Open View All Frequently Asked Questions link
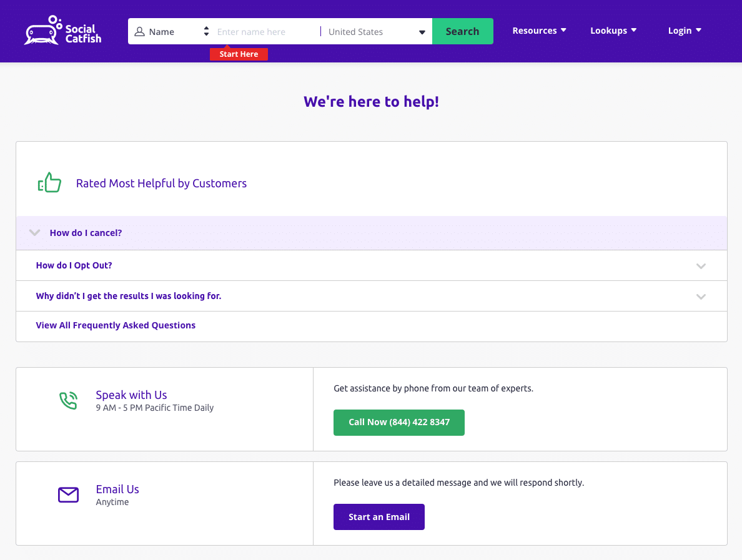The image size is (742, 560). [x=116, y=325]
